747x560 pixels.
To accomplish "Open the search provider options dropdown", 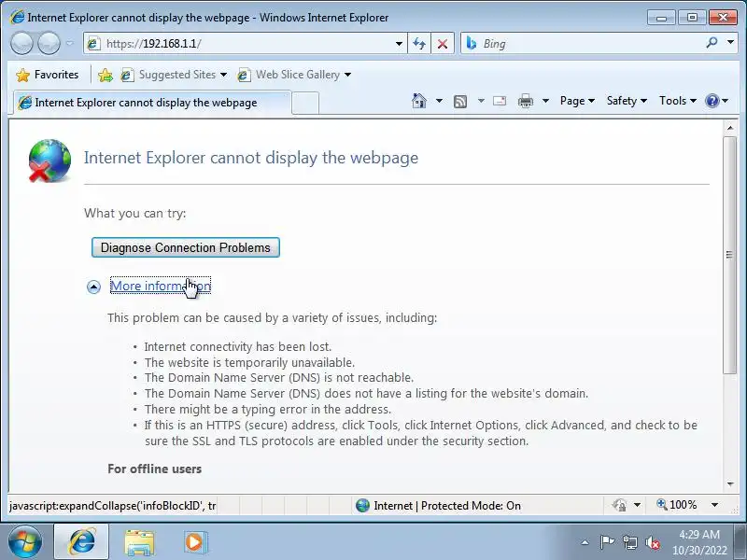I will click(x=730, y=42).
